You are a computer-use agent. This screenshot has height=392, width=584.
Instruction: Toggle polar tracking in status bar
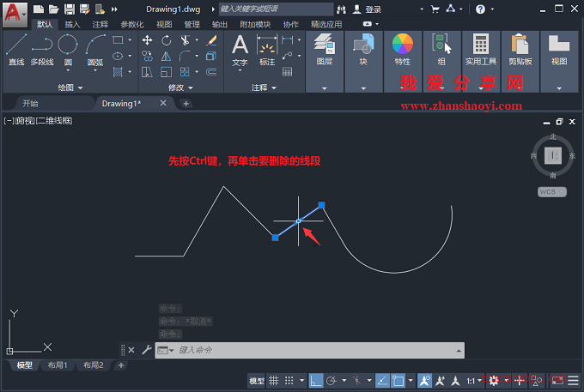point(332,381)
